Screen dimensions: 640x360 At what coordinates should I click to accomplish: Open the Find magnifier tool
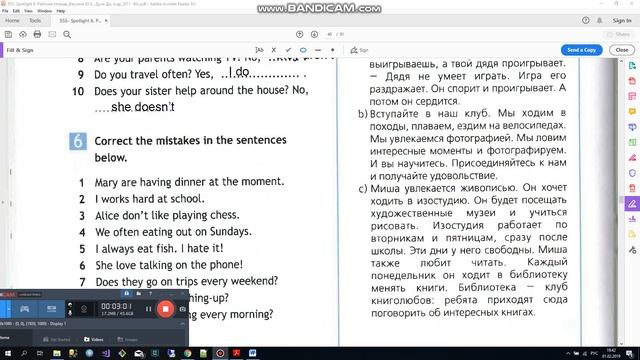pyautogui.click(x=67, y=35)
